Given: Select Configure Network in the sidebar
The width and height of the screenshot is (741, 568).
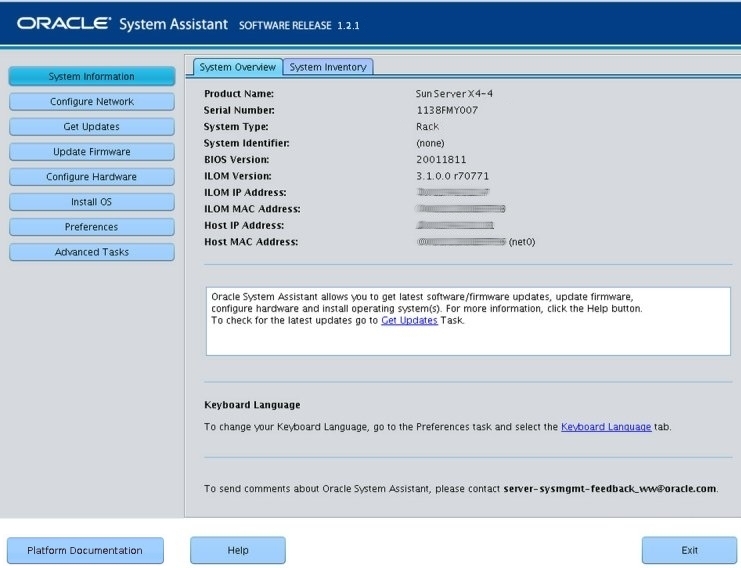Looking at the screenshot, I should coord(92,102).
